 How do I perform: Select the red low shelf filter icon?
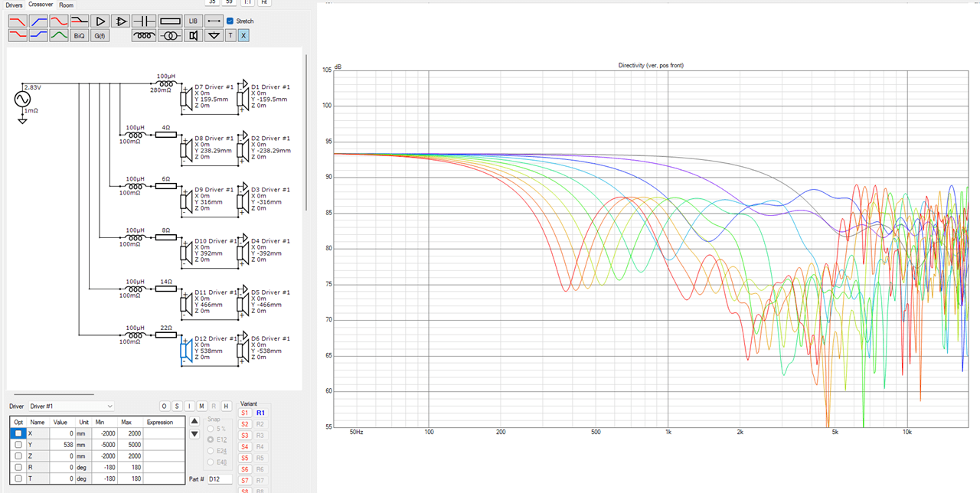tap(18, 35)
